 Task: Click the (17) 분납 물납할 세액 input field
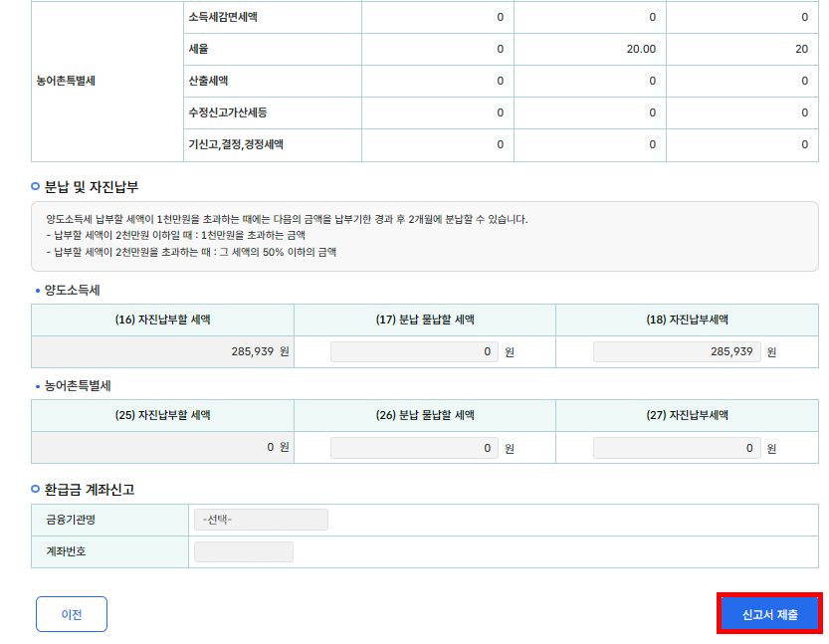coord(414,351)
